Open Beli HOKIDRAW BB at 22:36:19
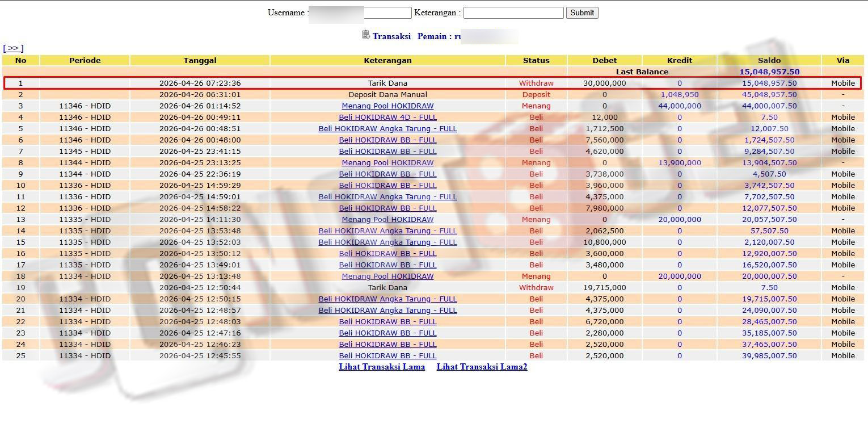 pos(387,174)
